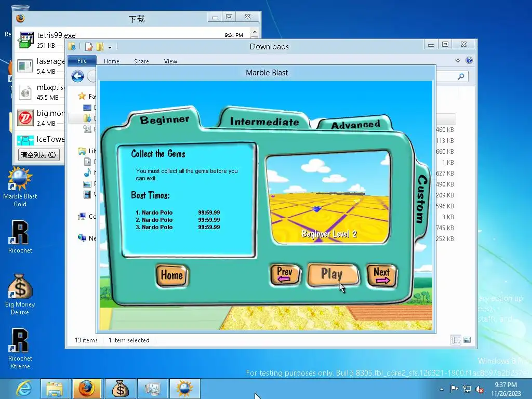
Task: Click the search magnifier in Downloads
Action: (x=461, y=76)
